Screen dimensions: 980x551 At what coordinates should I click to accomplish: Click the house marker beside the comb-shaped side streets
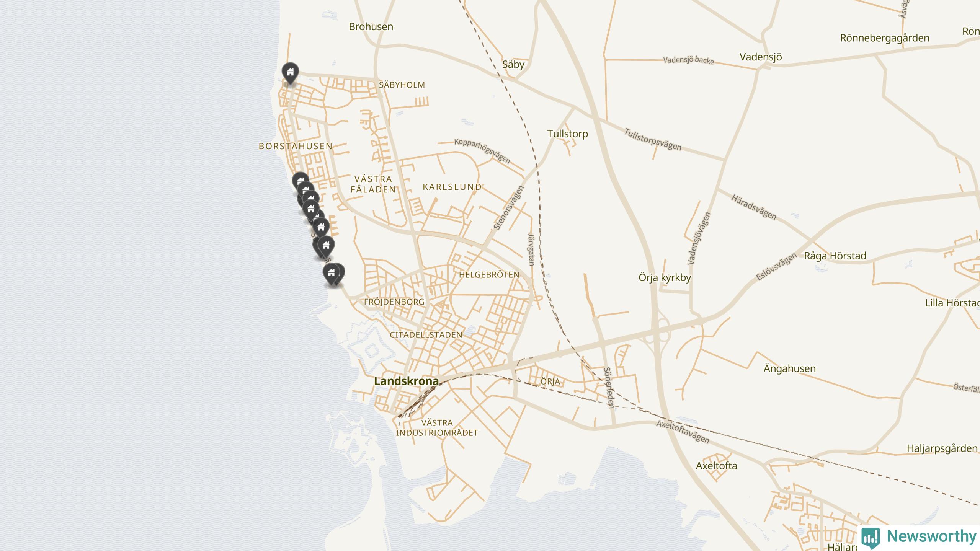click(x=321, y=227)
